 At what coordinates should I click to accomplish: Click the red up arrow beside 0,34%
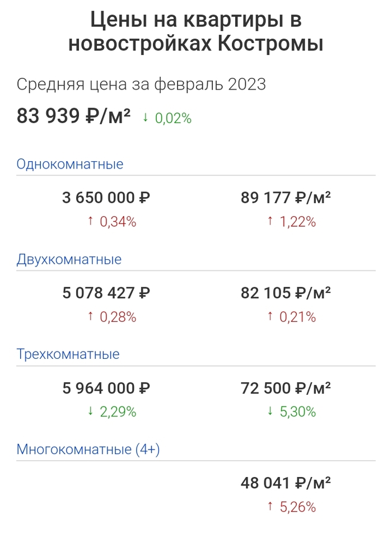tap(90, 222)
